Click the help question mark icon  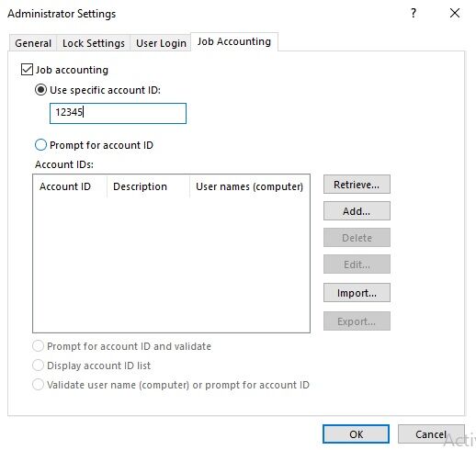pos(414,13)
